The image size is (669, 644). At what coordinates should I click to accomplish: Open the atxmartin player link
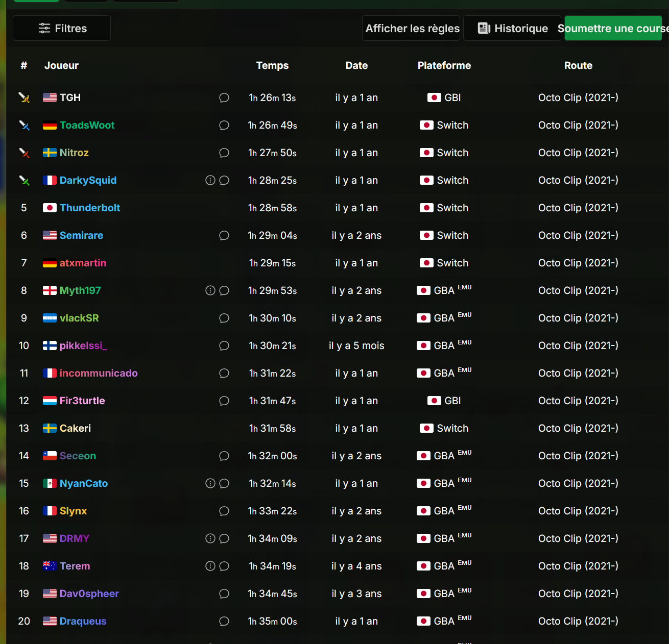pyautogui.click(x=83, y=263)
